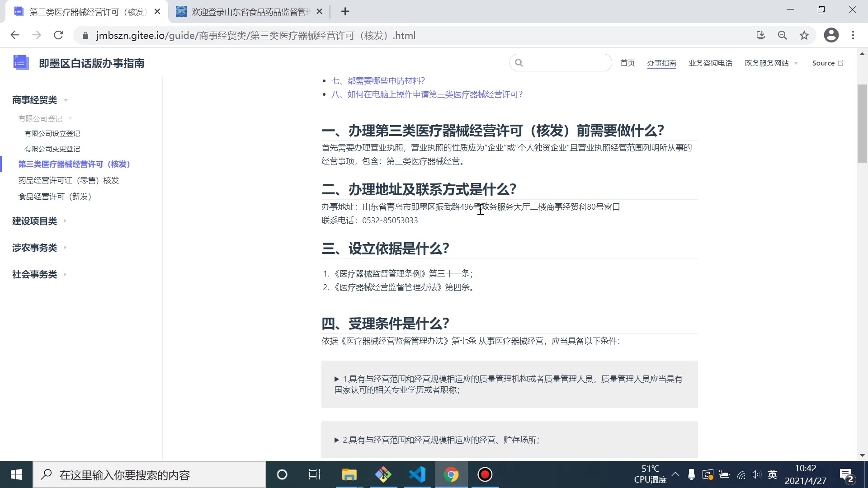Open 食品经营许可（新发） in sidebar
The height and width of the screenshot is (488, 868).
[x=55, y=197]
